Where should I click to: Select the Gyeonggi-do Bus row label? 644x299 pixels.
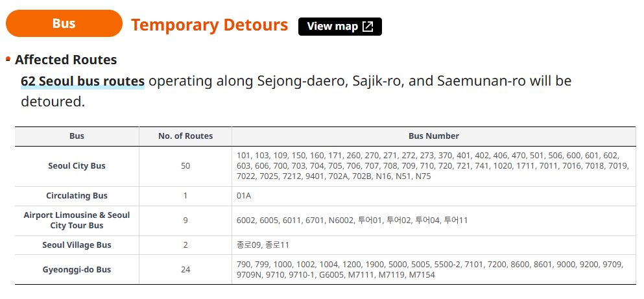click(x=77, y=270)
